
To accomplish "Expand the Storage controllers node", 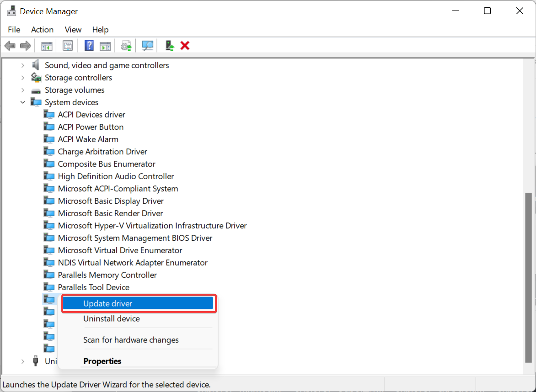I will (x=23, y=78).
